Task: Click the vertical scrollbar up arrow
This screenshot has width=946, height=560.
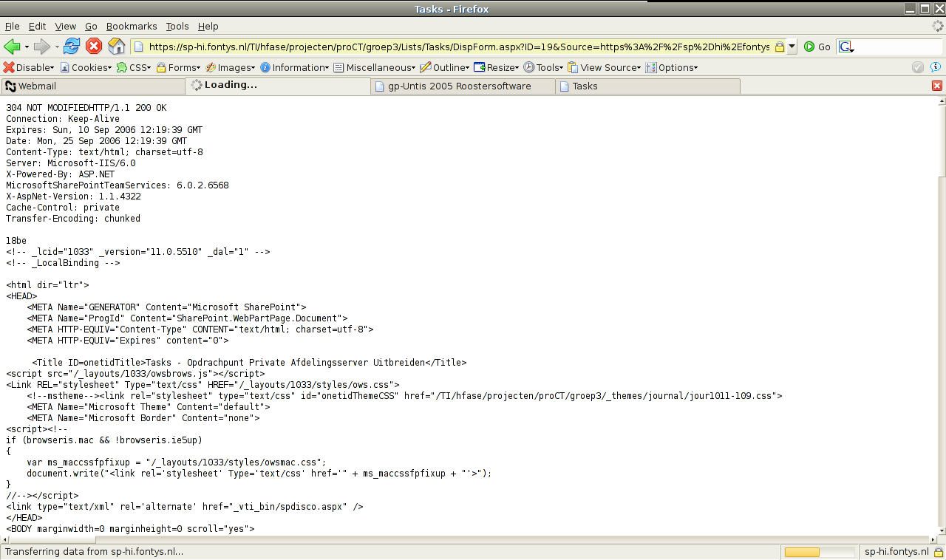Action: (x=942, y=101)
